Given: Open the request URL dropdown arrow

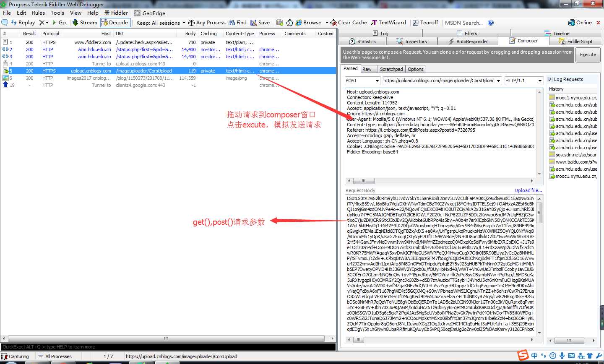Looking at the screenshot, I should (498, 81).
